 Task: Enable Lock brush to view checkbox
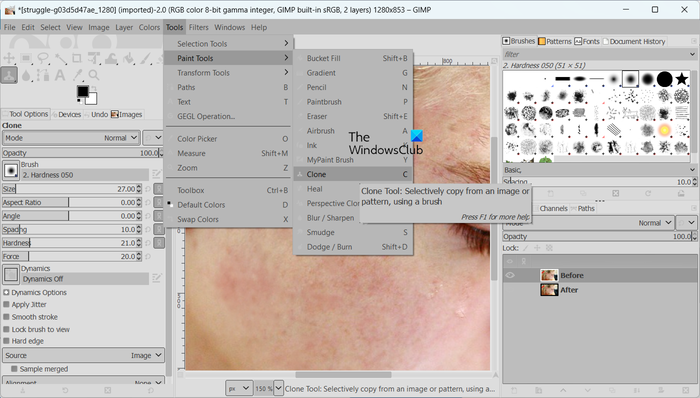pos(6,329)
